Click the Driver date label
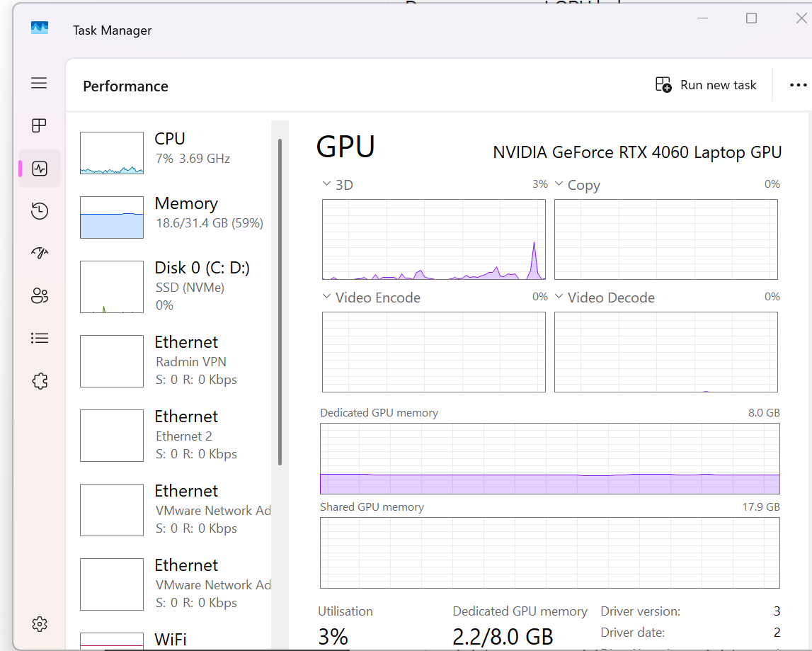Viewport: 812px width, 651px height. click(x=632, y=633)
